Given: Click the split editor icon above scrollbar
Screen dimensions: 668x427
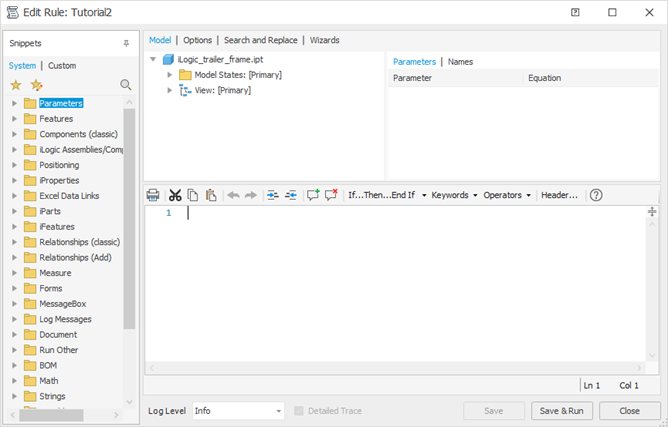Looking at the screenshot, I should click(652, 211).
